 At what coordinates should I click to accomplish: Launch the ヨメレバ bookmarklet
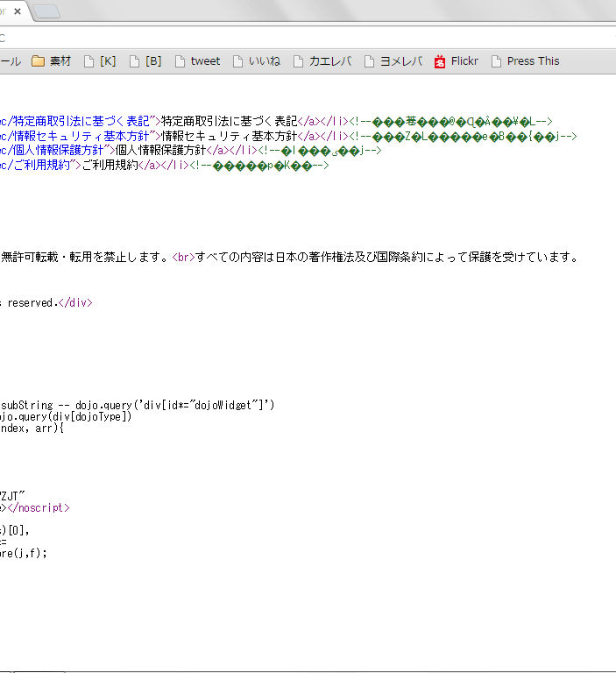click(x=393, y=61)
